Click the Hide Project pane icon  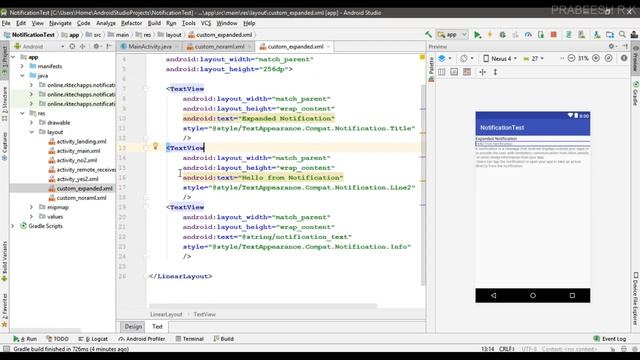[109, 47]
